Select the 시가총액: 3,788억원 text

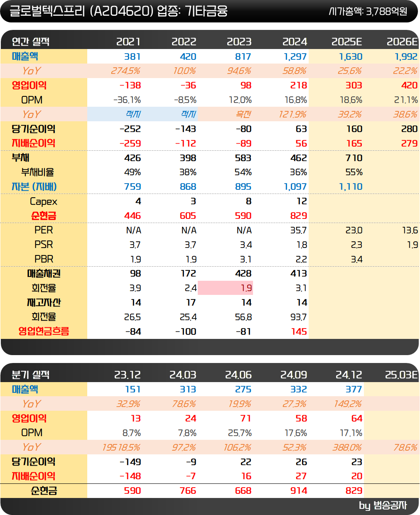[x=368, y=11]
